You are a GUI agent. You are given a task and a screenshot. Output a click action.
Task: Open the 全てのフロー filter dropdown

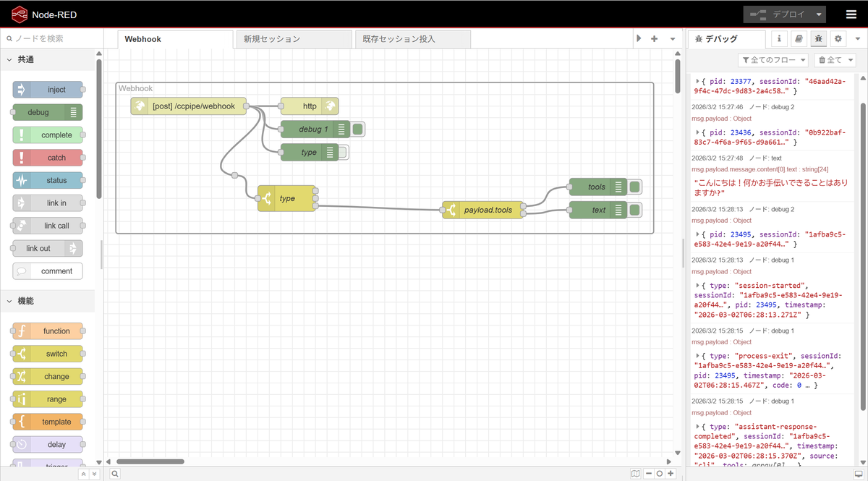(773, 60)
